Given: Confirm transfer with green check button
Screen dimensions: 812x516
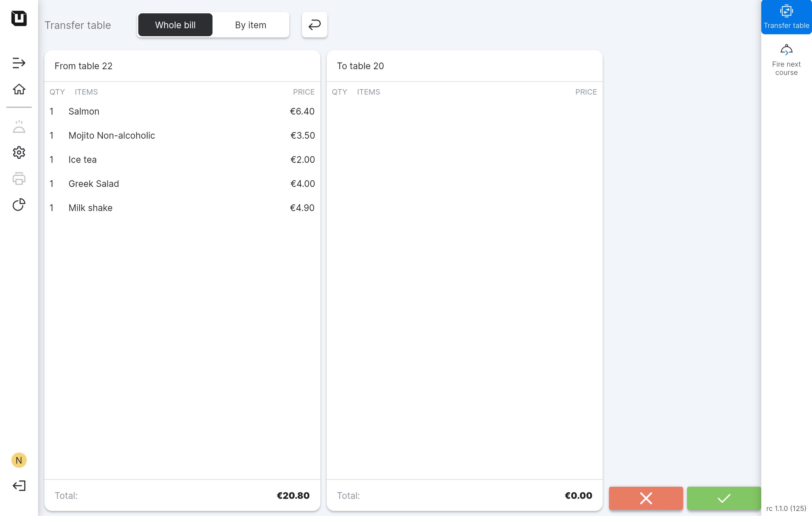Looking at the screenshot, I should click(724, 498).
